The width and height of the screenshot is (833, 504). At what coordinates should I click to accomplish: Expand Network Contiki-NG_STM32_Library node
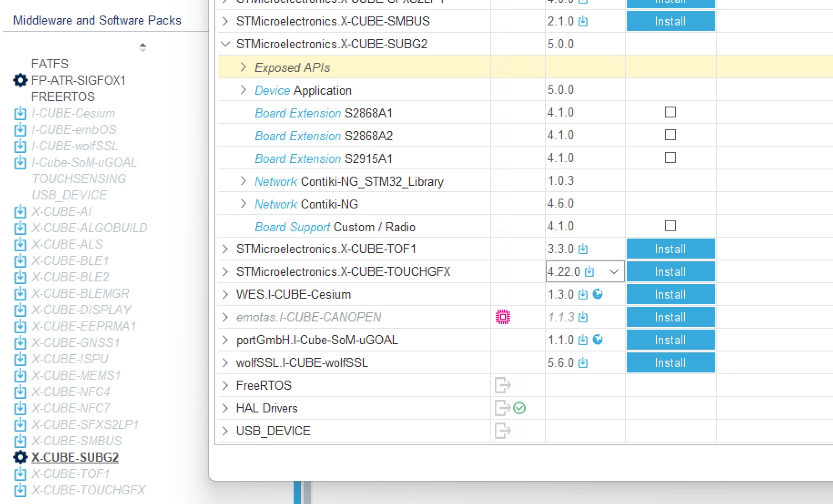pyautogui.click(x=243, y=181)
